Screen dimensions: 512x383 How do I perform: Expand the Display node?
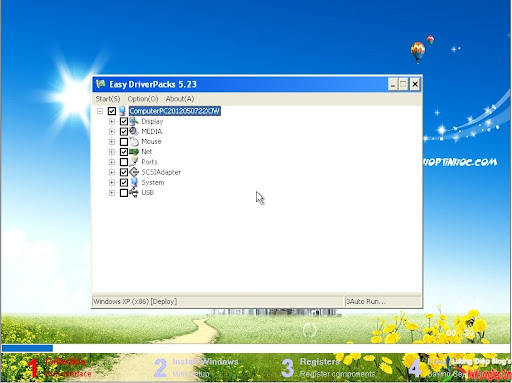[x=112, y=121]
